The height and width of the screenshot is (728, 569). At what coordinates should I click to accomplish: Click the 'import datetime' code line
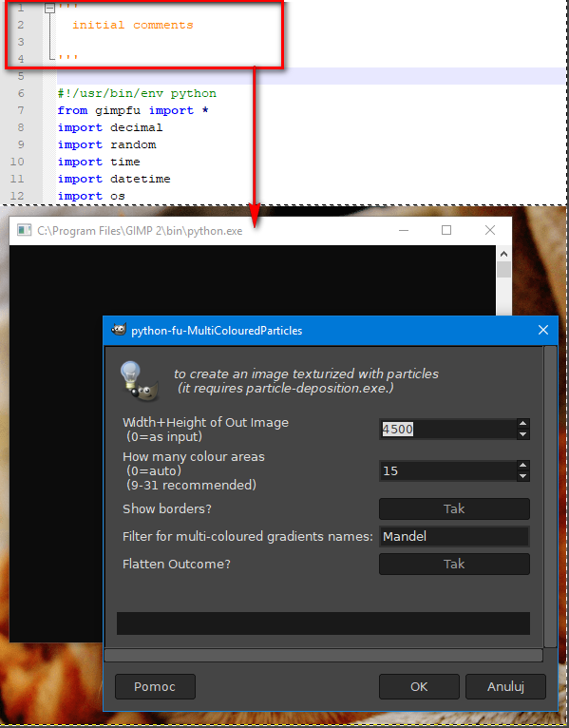[x=114, y=179]
